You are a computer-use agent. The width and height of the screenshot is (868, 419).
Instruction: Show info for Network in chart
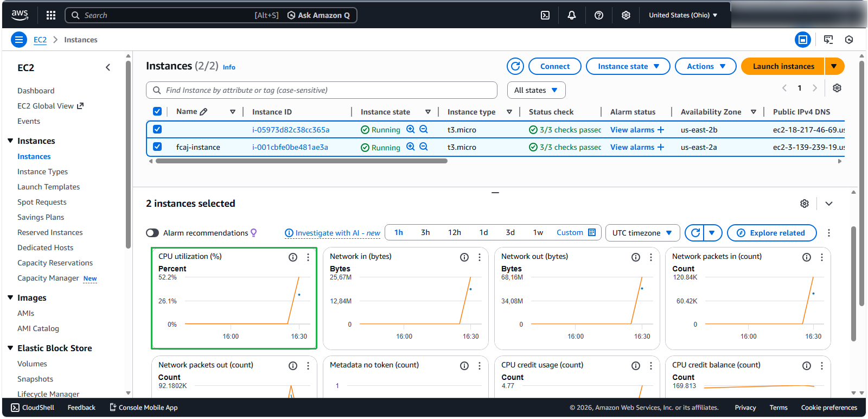(464, 257)
